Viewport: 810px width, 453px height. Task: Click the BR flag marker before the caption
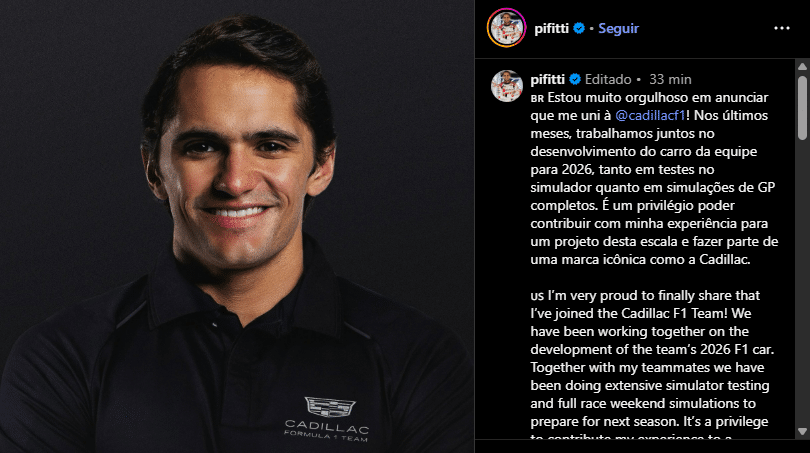point(537,99)
